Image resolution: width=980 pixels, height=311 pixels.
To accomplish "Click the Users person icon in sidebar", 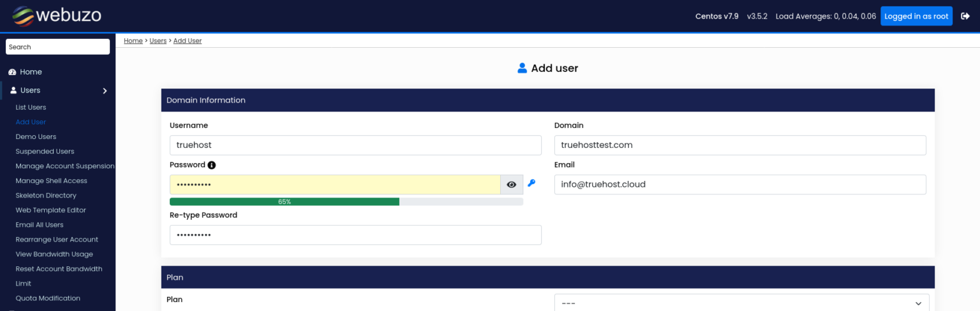I will (x=13, y=90).
